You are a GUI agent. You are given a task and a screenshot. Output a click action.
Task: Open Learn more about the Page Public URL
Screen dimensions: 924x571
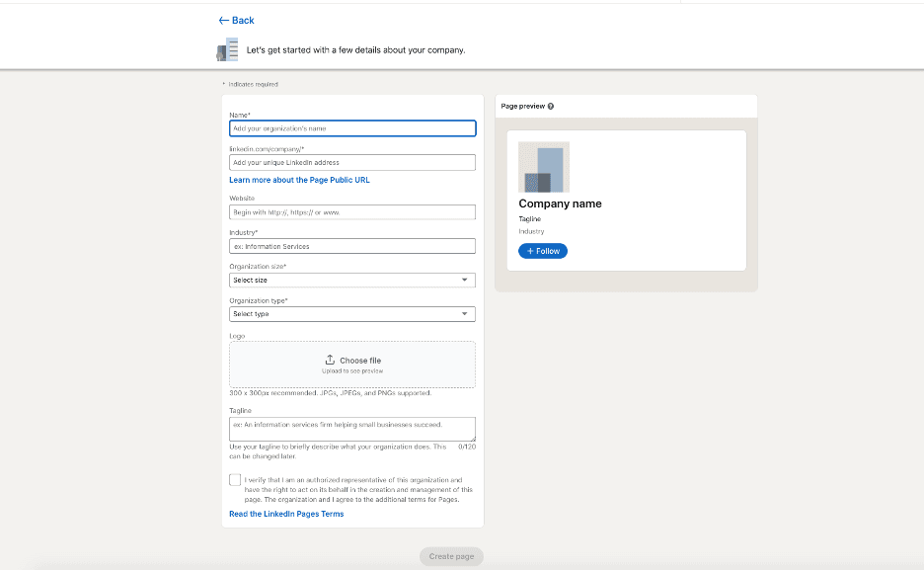(299, 180)
